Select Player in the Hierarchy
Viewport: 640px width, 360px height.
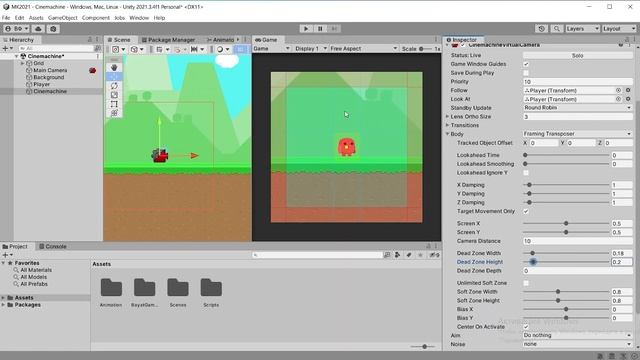[x=42, y=84]
